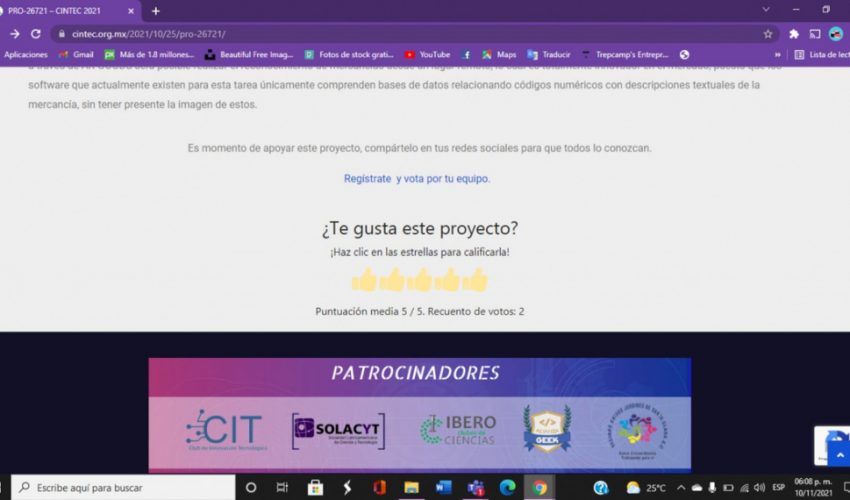Viewport: 850px width, 500px height.
Task: Open Microsoft Store from the taskbar
Action: click(x=315, y=488)
